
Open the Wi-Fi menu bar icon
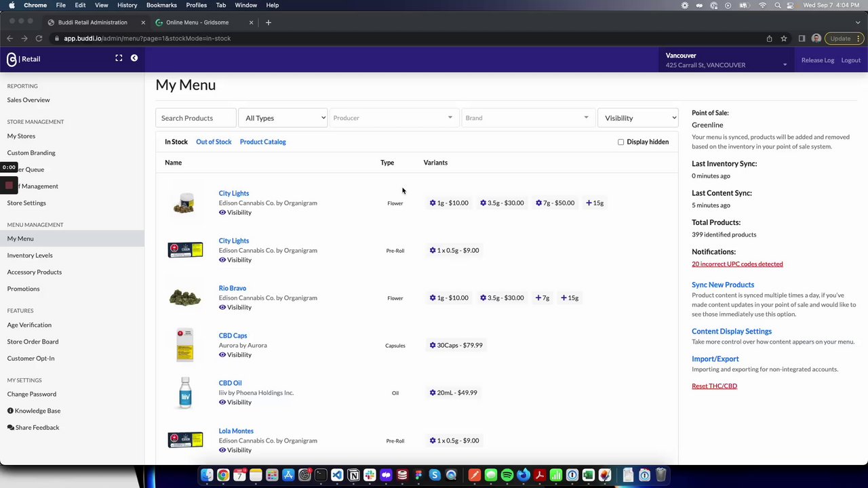click(x=762, y=5)
